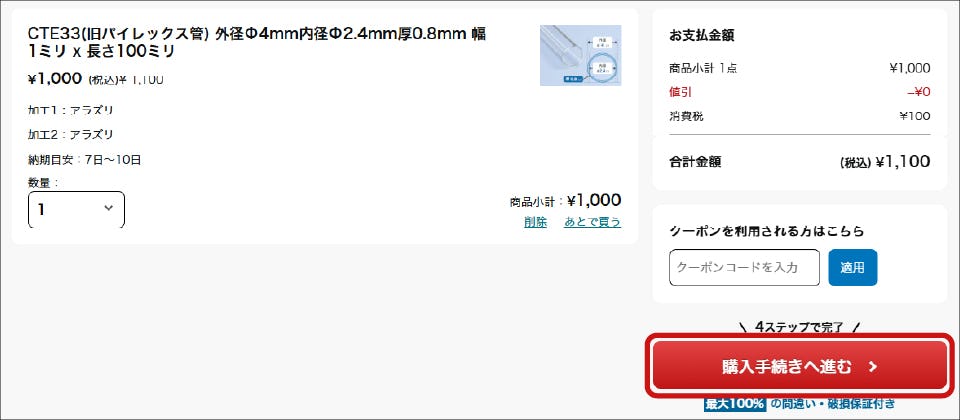960x420 pixels.
Task: Click the クーポンを利用される方はこちら heading
Action: [767, 231]
